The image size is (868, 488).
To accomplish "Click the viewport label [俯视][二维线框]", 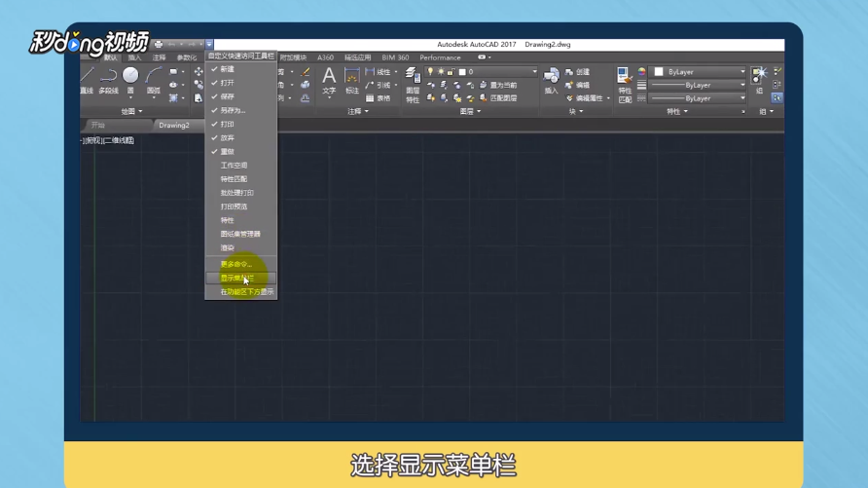I will tap(108, 140).
